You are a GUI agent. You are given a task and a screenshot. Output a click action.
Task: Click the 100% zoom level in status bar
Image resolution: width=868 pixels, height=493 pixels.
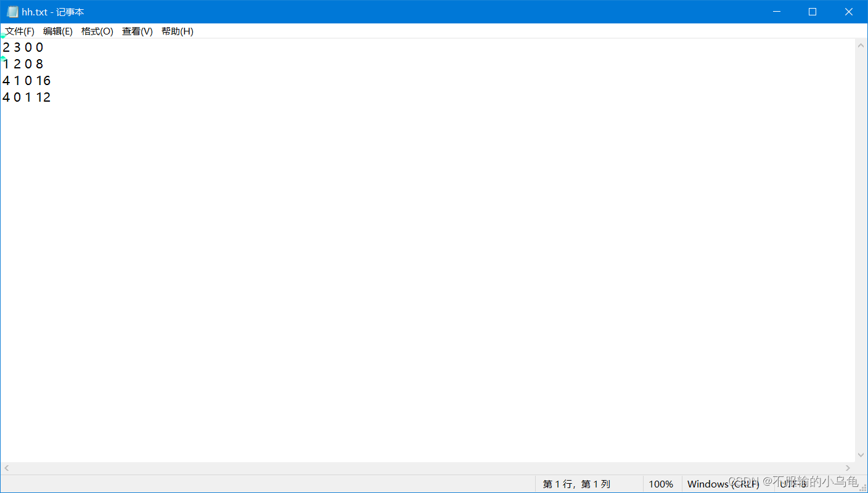pyautogui.click(x=661, y=484)
